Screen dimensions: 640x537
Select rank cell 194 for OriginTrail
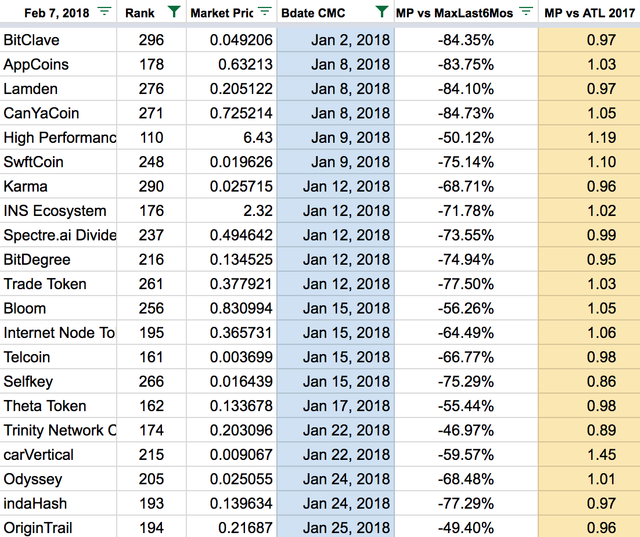(151, 527)
